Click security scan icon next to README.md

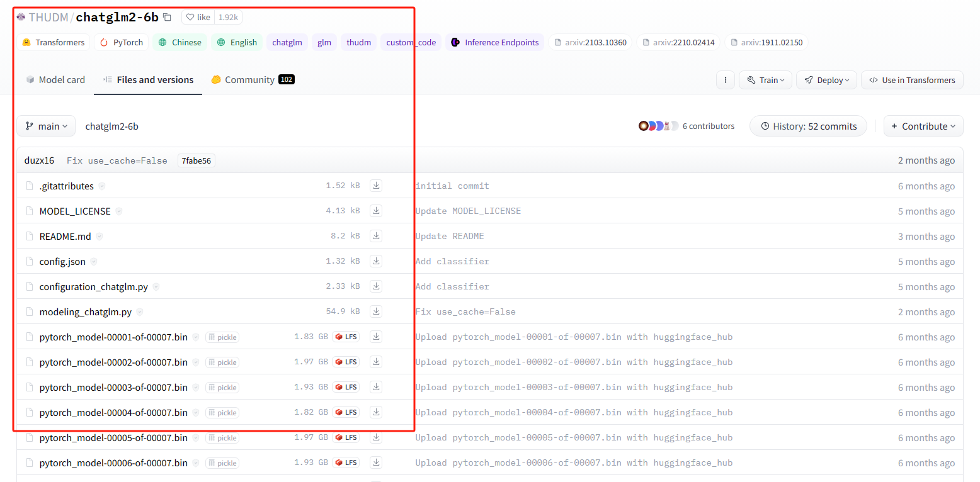tap(100, 237)
